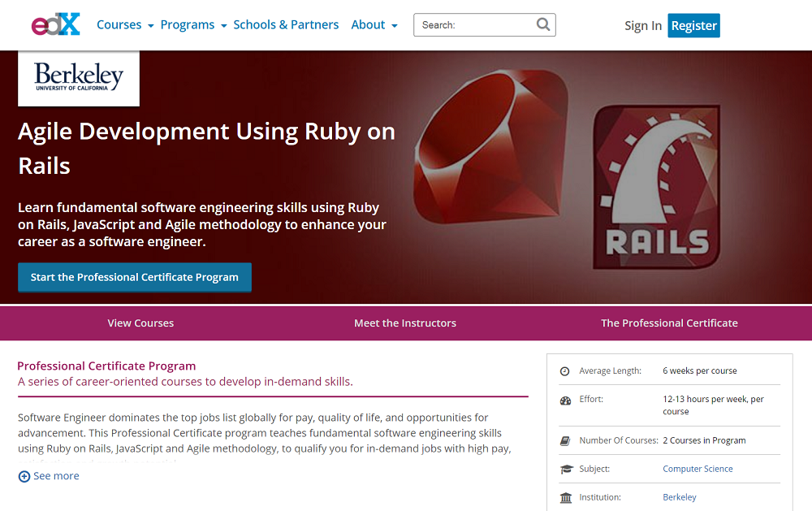Open the Courses dropdown menu
The width and height of the screenshot is (812, 511).
[125, 25]
